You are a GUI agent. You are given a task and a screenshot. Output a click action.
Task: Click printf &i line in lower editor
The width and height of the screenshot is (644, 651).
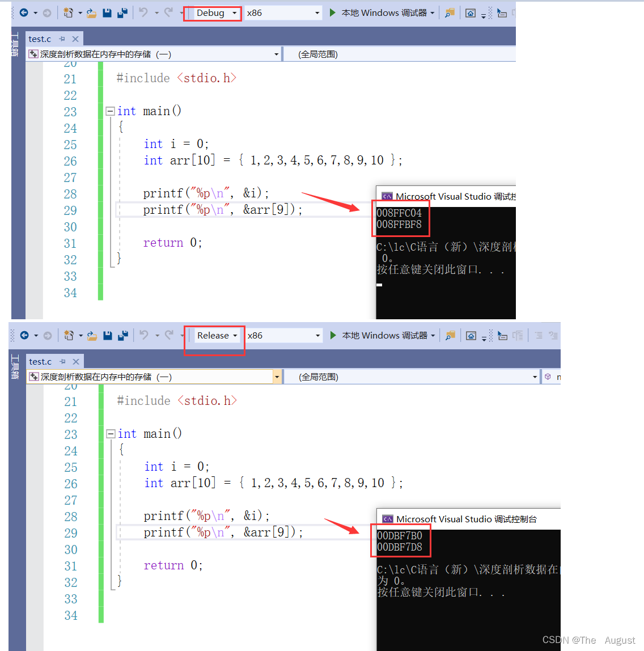[207, 515]
